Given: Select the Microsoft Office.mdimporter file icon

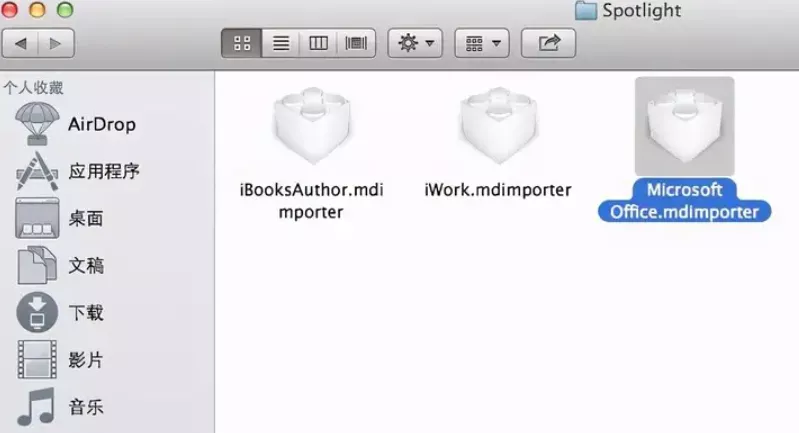Looking at the screenshot, I should point(684,126).
